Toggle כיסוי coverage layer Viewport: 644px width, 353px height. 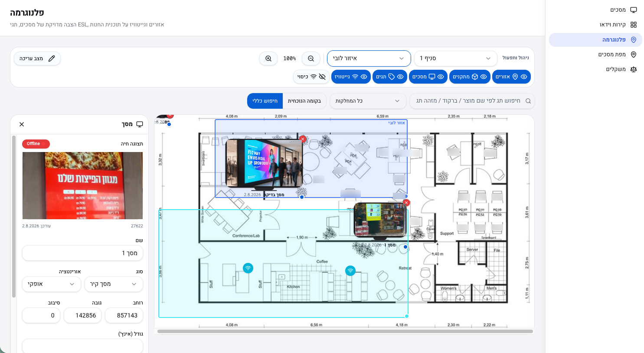coord(311,77)
